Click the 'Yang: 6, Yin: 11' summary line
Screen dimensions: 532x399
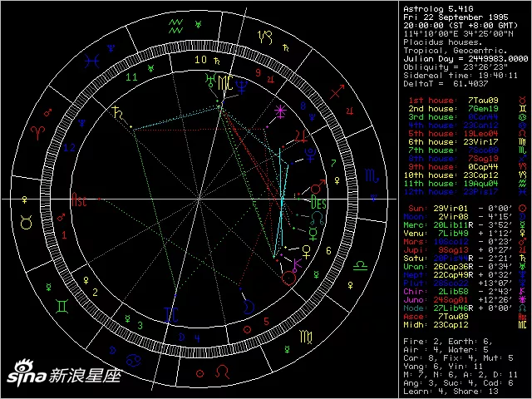443,367
